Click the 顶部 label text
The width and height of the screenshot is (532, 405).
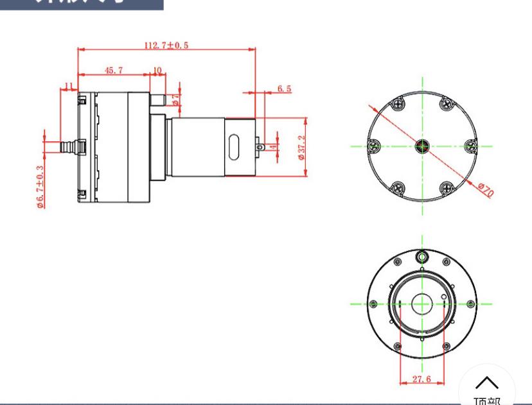[486, 401]
